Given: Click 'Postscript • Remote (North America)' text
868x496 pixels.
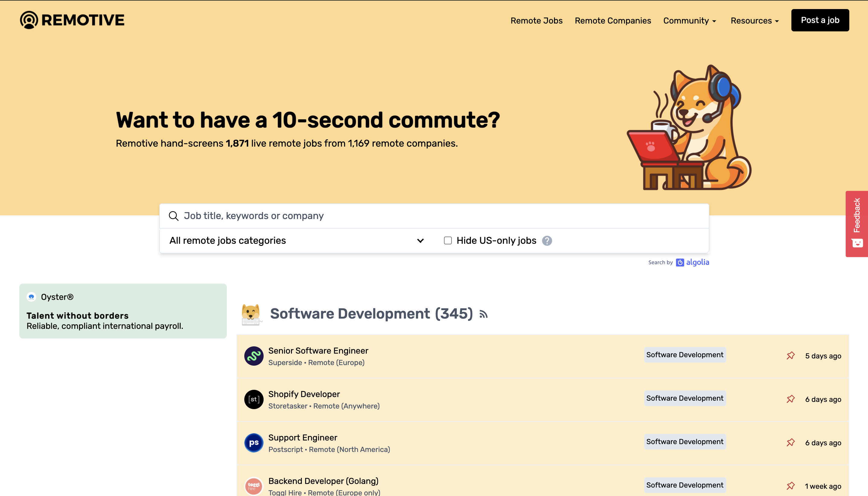Looking at the screenshot, I should [329, 450].
